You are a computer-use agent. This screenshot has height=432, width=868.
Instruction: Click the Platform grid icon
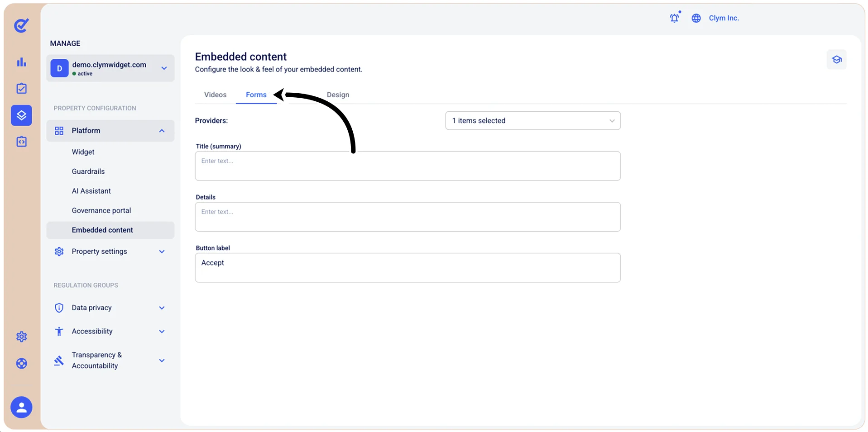click(59, 131)
